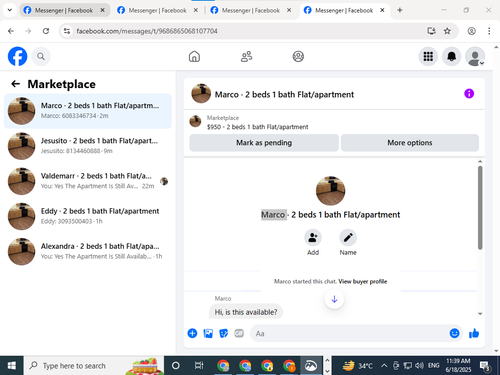Click back arrow beside Marketplace heading
Screen dimensions: 500x375
[x=15, y=84]
